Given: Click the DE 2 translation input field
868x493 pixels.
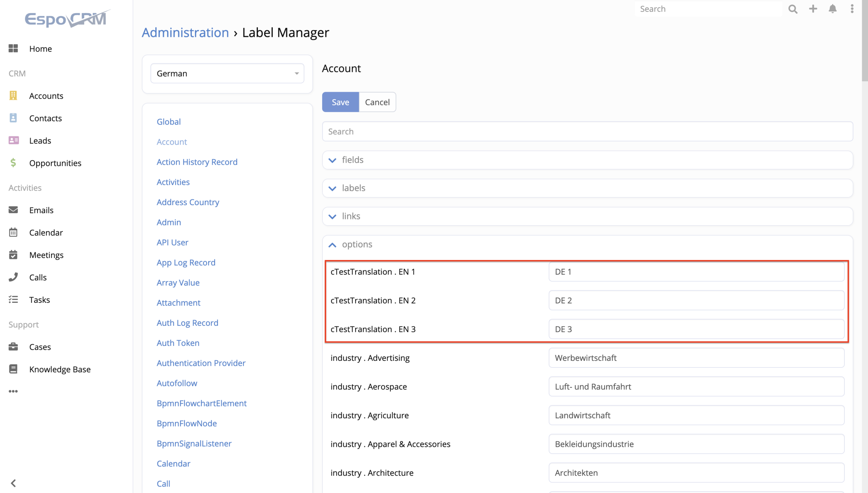Looking at the screenshot, I should pos(696,300).
